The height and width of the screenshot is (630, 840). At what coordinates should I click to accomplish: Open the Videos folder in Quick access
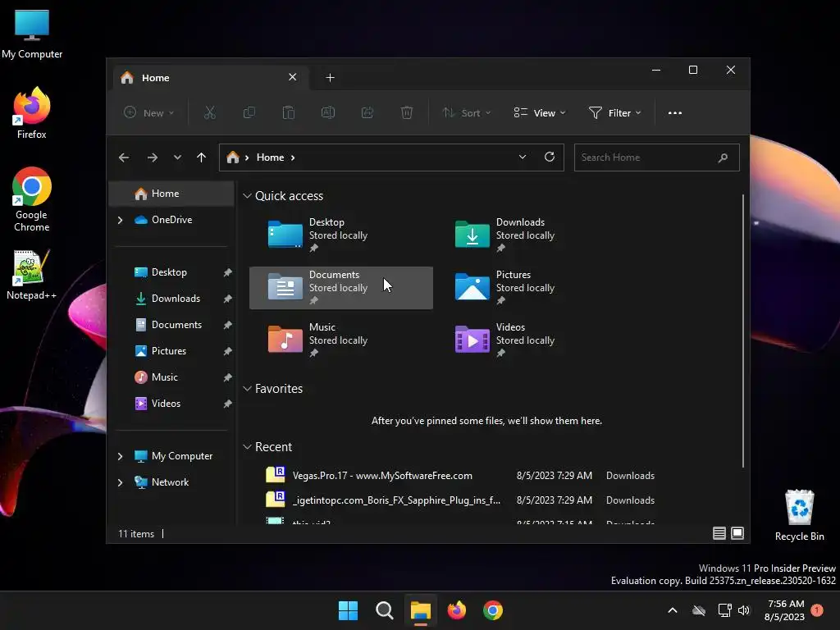(x=528, y=340)
